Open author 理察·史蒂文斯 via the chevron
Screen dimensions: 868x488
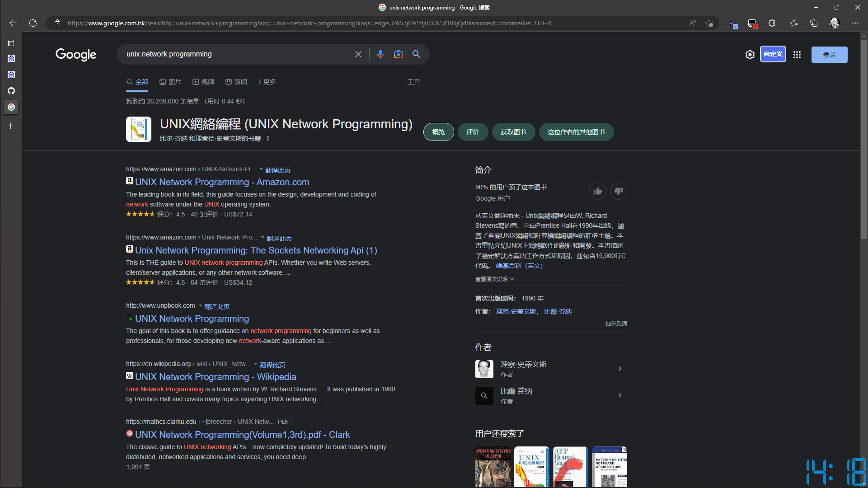[x=619, y=369]
